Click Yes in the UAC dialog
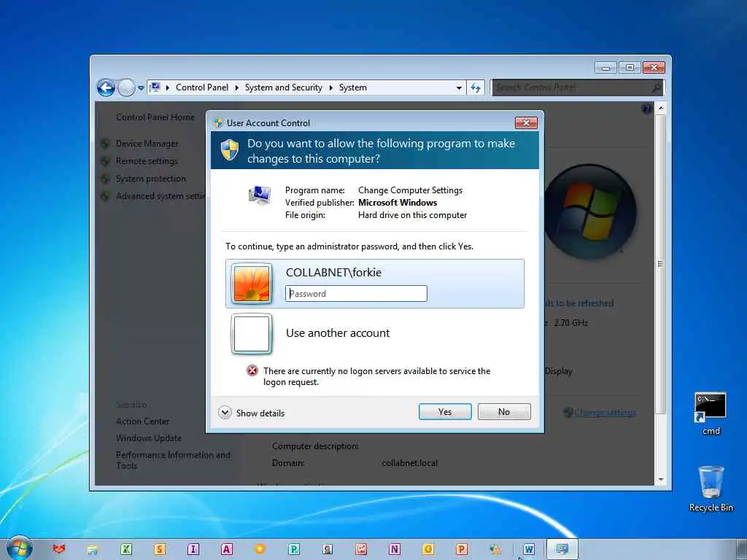The image size is (747, 560). pyautogui.click(x=445, y=412)
